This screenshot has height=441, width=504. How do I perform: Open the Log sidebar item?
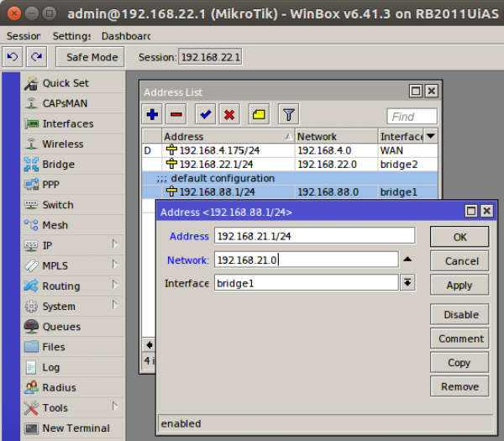[73, 367]
